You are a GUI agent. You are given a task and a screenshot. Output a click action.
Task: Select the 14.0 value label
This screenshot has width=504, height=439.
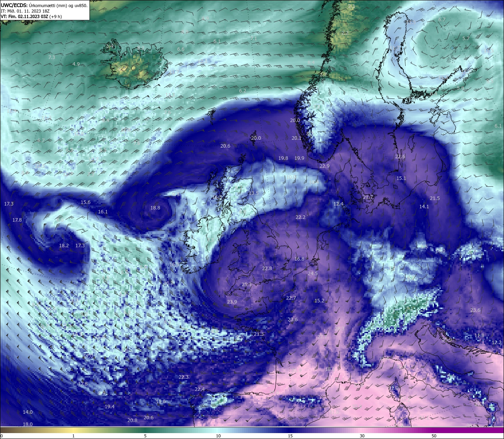[x=28, y=412]
